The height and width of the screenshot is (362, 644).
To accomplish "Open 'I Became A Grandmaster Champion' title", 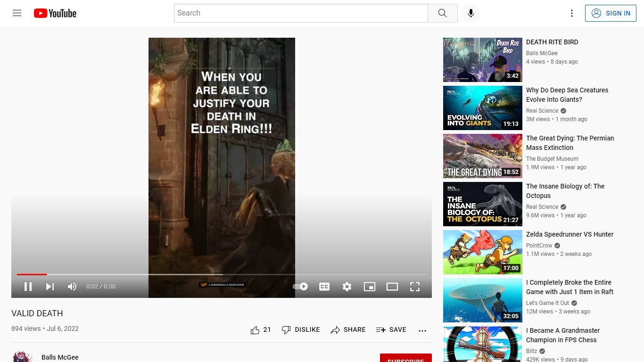I will coord(563,335).
